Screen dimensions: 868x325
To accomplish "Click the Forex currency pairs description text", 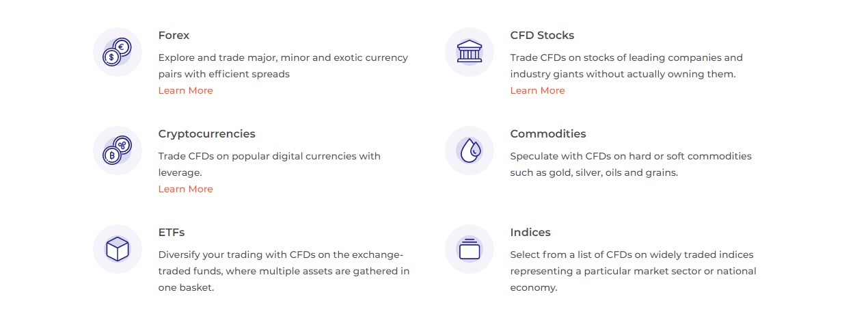I will (283, 66).
